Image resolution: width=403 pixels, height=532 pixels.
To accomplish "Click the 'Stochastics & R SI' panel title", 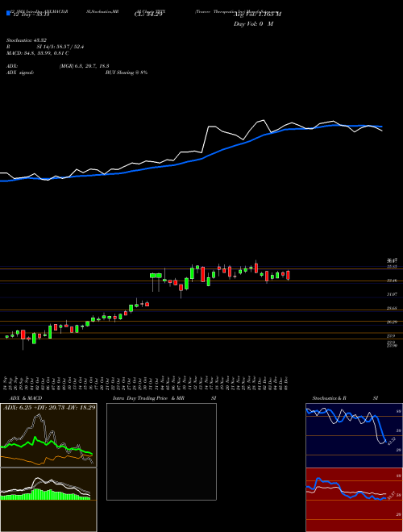I will (345, 398).
